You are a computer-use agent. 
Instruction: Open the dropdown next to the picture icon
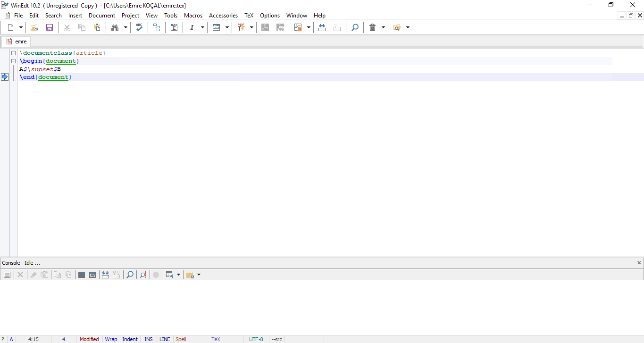pyautogui.click(x=227, y=27)
